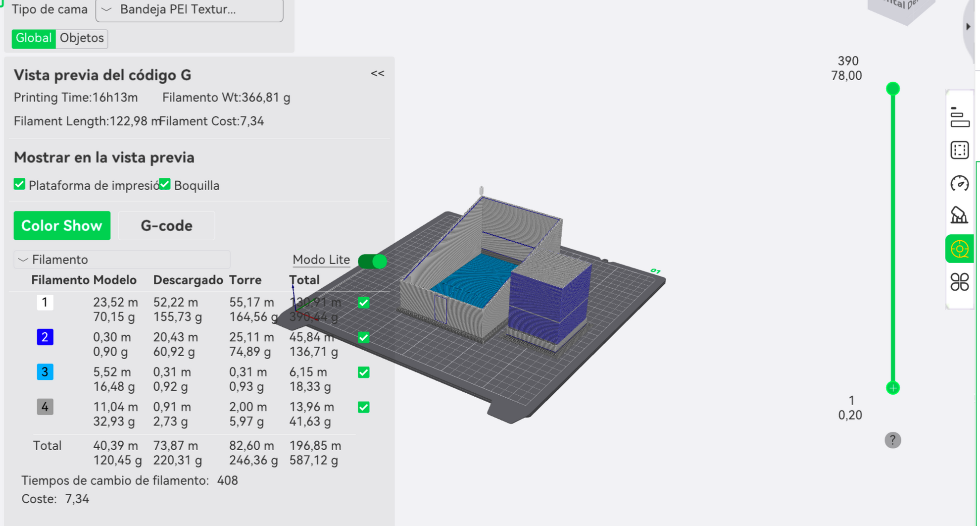Switch to the Objetos tab
The height and width of the screenshot is (526, 980).
[x=82, y=38]
